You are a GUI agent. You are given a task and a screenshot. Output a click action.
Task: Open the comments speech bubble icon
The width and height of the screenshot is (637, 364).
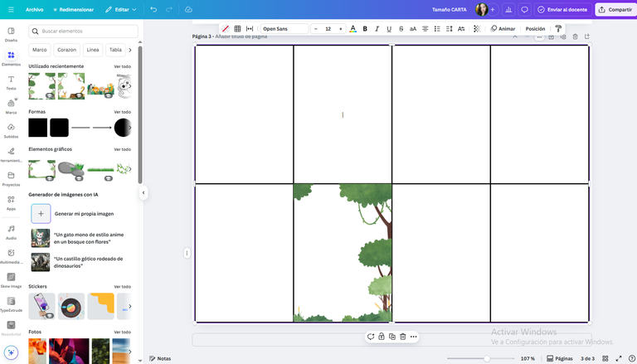524,9
